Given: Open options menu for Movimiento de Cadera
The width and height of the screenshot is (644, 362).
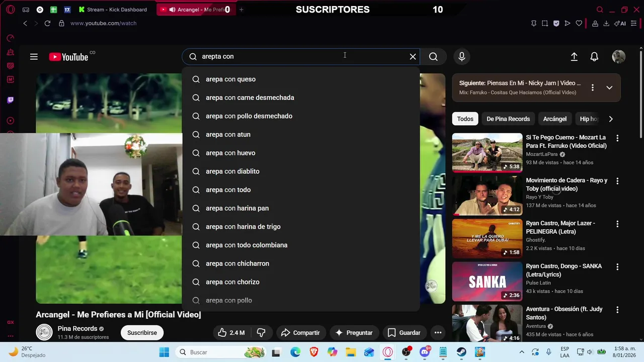Looking at the screenshot, I should [x=617, y=181].
